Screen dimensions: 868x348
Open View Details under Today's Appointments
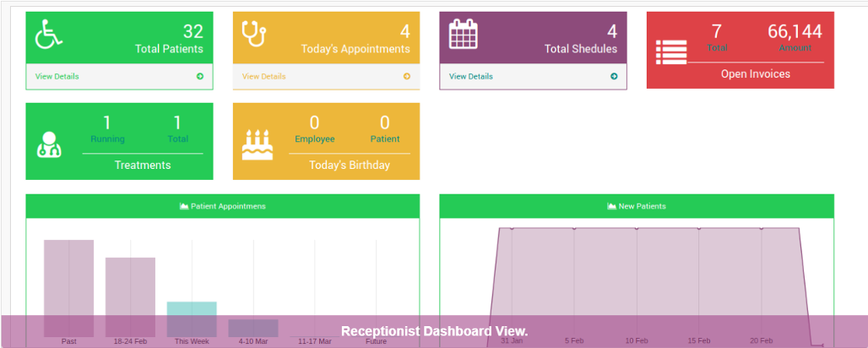264,77
